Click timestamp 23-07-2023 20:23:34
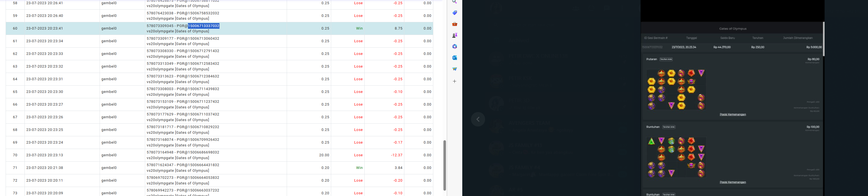Viewport: 868px width, 196px height. pos(44,41)
